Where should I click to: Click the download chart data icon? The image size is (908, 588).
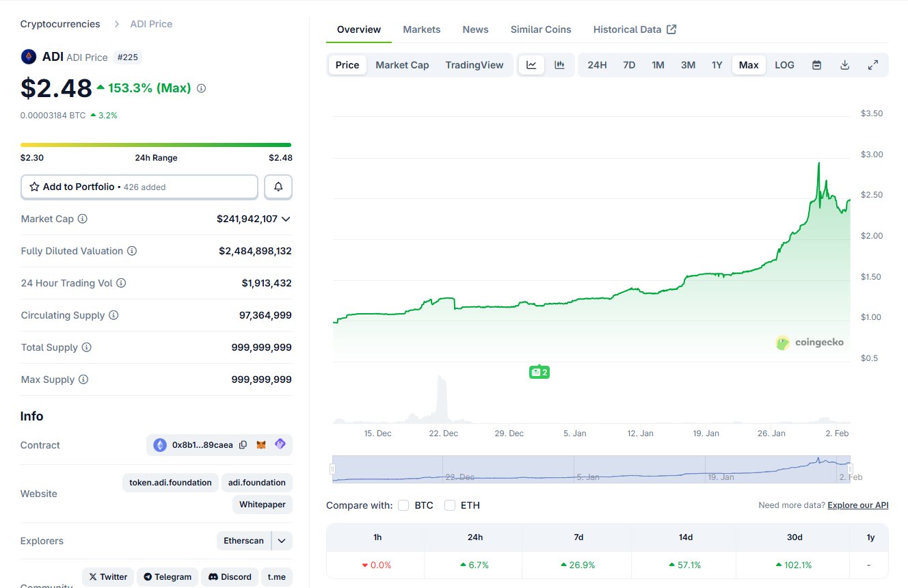pos(844,65)
